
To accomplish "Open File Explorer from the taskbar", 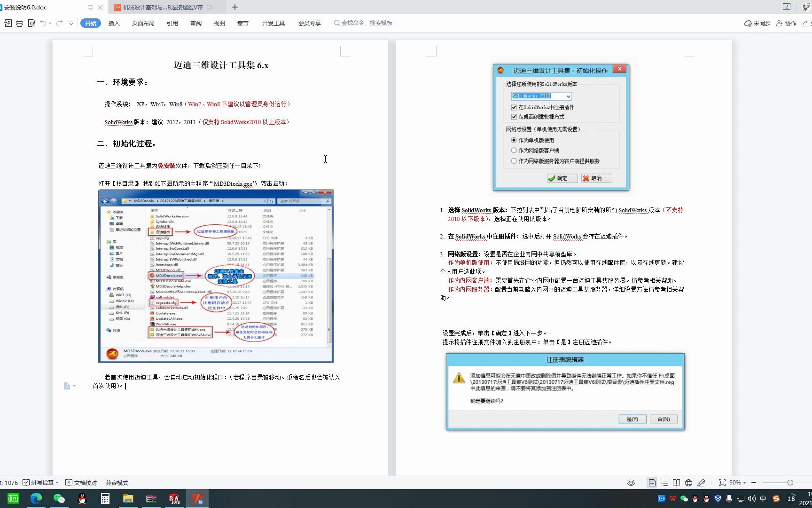I will point(128,499).
